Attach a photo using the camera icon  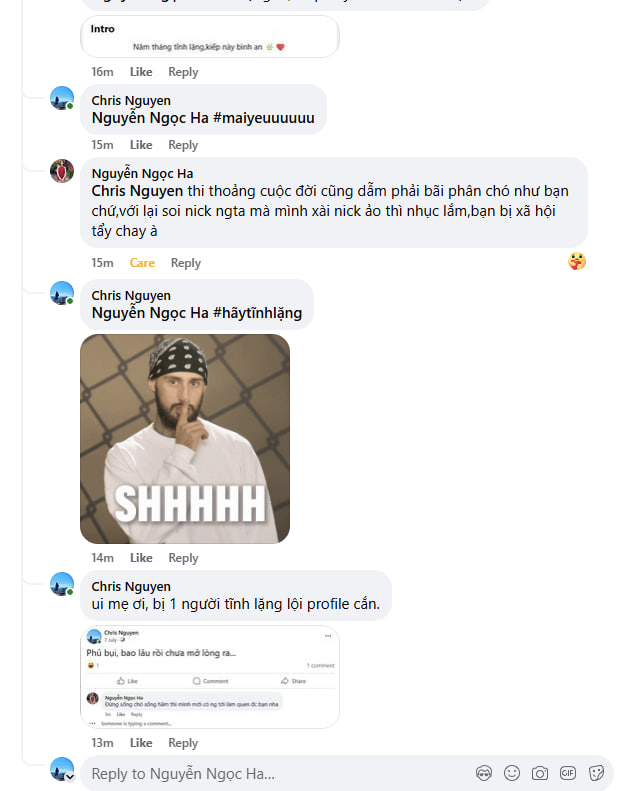pos(540,773)
